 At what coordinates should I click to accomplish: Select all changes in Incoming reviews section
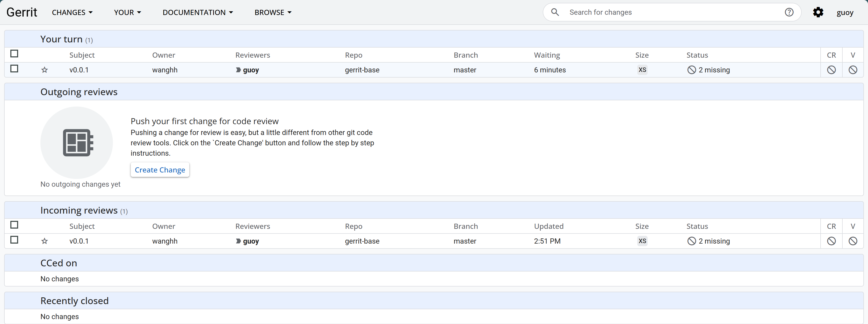[x=14, y=225]
